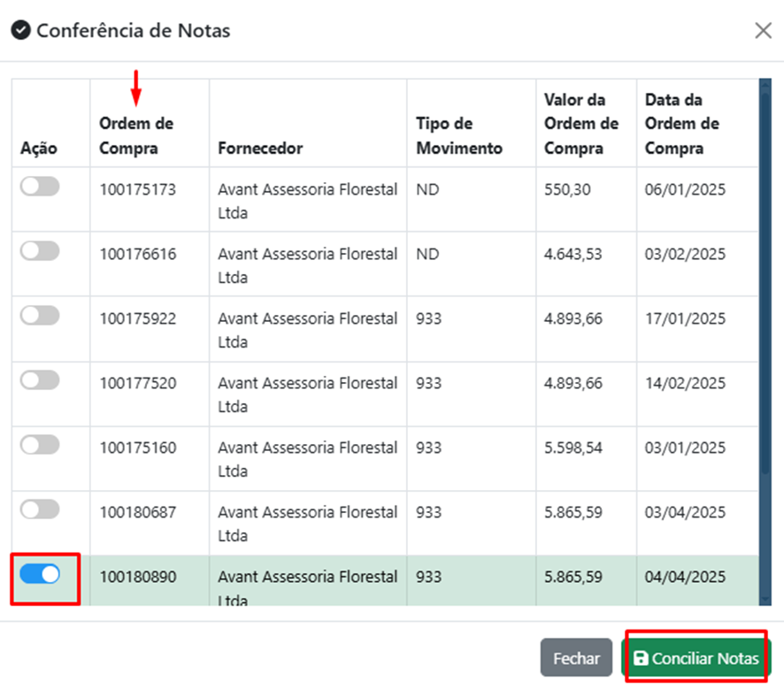Image resolution: width=784 pixels, height=689 pixels.
Task: Activate toggle for order 100180687
Action: point(40,509)
